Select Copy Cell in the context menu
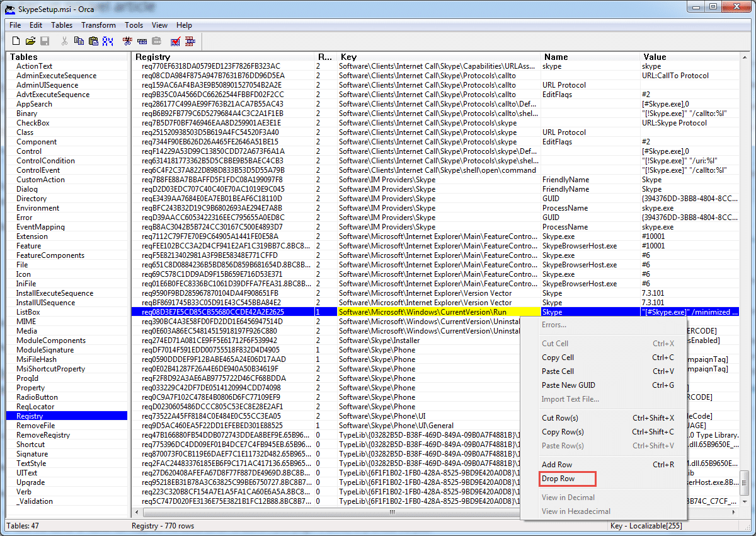 (558, 358)
